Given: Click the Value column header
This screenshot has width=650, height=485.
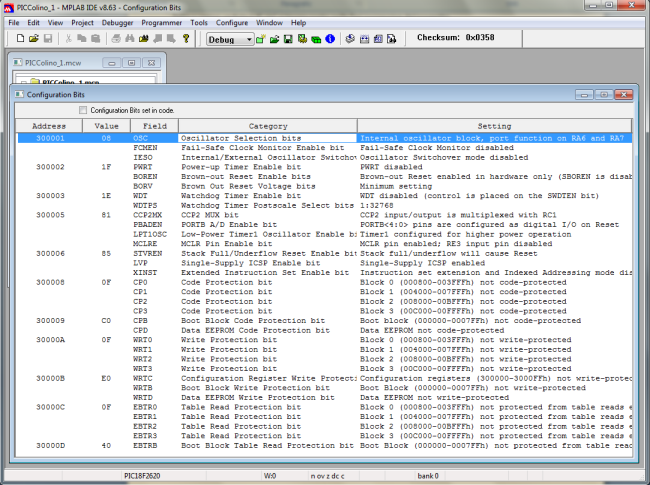Looking at the screenshot, I should coord(107,126).
